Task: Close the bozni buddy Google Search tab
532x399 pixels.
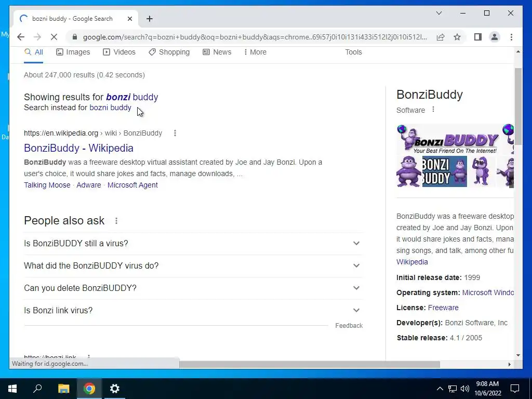Action: pyautogui.click(x=129, y=19)
